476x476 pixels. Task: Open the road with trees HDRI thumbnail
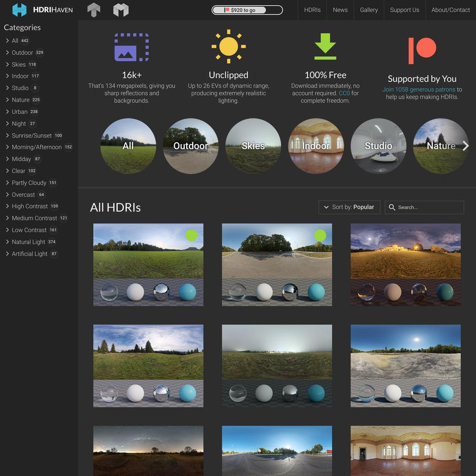[x=277, y=265]
